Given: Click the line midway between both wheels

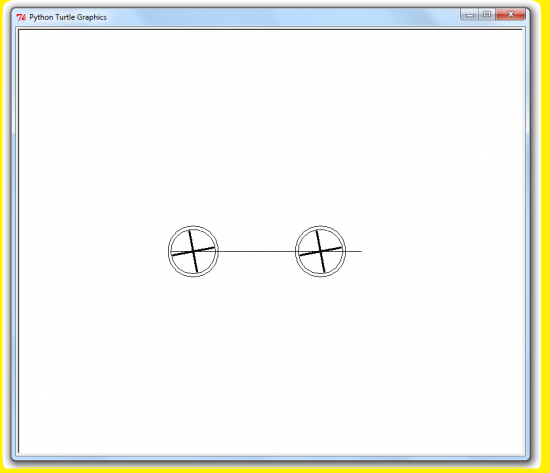Looking at the screenshot, I should point(257,251).
